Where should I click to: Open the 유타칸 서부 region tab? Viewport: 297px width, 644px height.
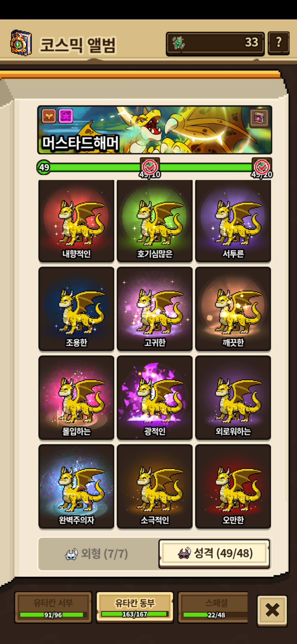[x=53, y=607]
